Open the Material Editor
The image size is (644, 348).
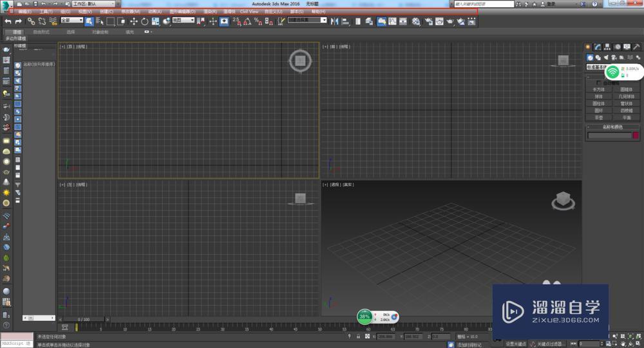[416, 21]
